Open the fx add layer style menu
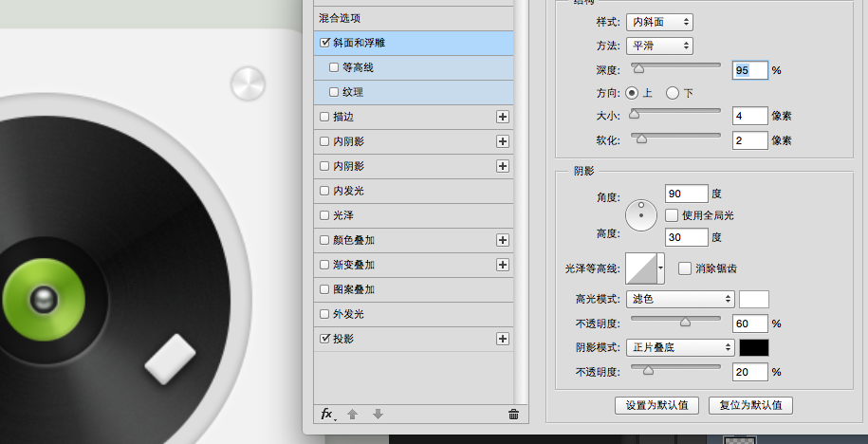The image size is (868, 444). point(327,414)
